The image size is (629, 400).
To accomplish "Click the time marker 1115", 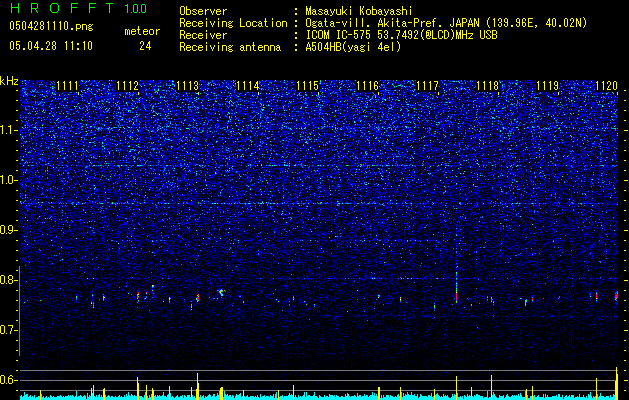I will [x=307, y=86].
